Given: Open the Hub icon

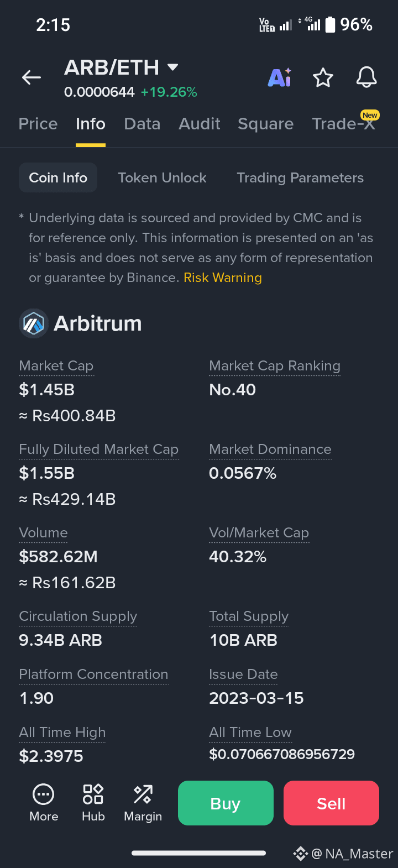Looking at the screenshot, I should coord(93,794).
